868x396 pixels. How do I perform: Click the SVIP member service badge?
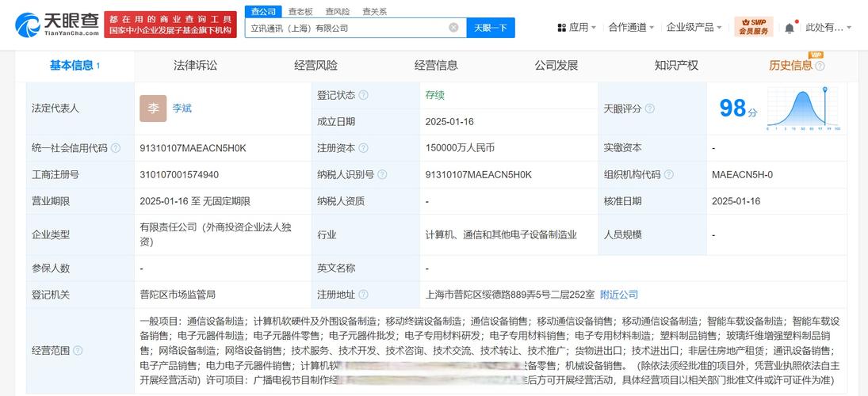pos(753,27)
